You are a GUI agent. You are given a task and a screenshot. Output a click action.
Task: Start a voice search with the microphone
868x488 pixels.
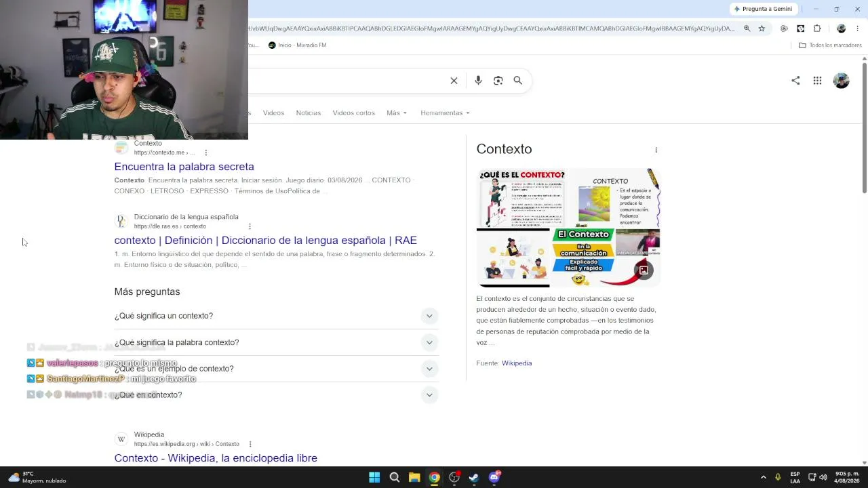(478, 81)
